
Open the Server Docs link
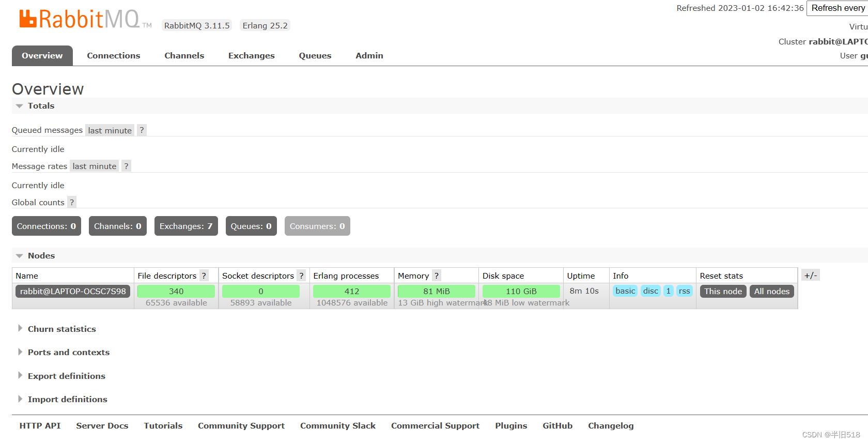tap(102, 425)
